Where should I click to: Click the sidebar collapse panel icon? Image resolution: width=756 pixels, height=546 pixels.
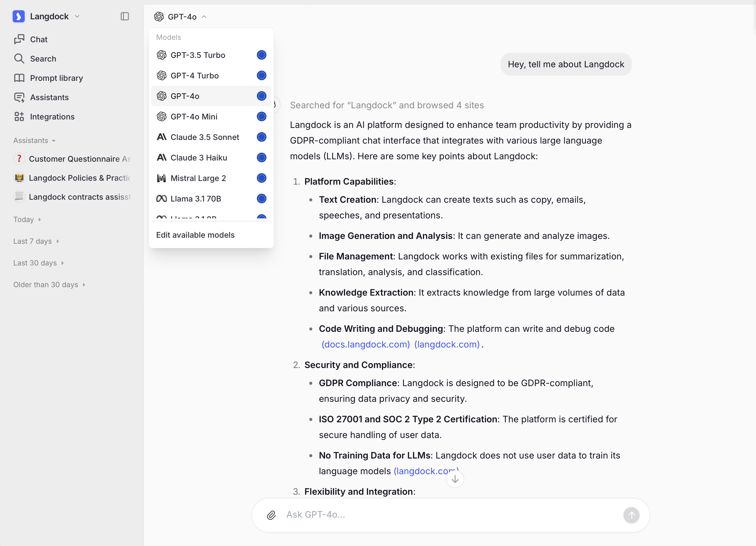pyautogui.click(x=125, y=16)
